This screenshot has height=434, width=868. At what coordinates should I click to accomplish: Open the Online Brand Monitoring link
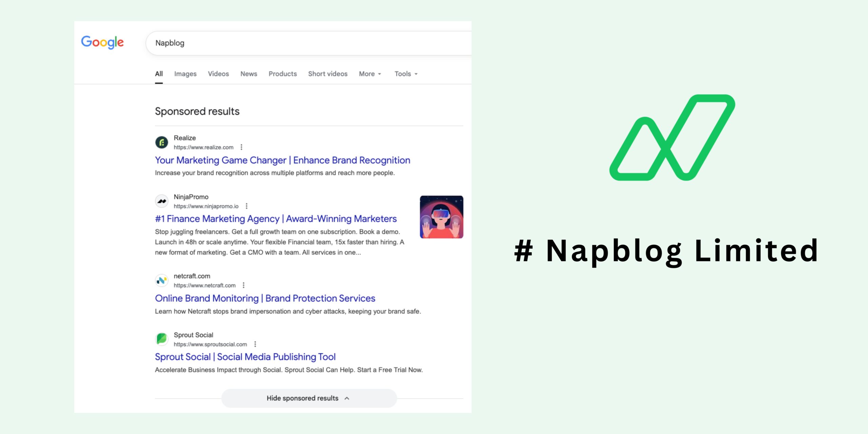[265, 298]
